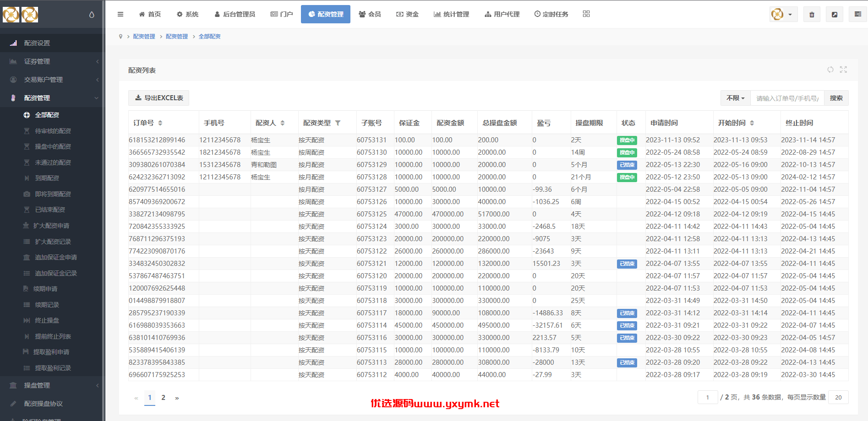The image size is (868, 421).
Task: Click order number 618153212899146
Action: [x=157, y=140]
